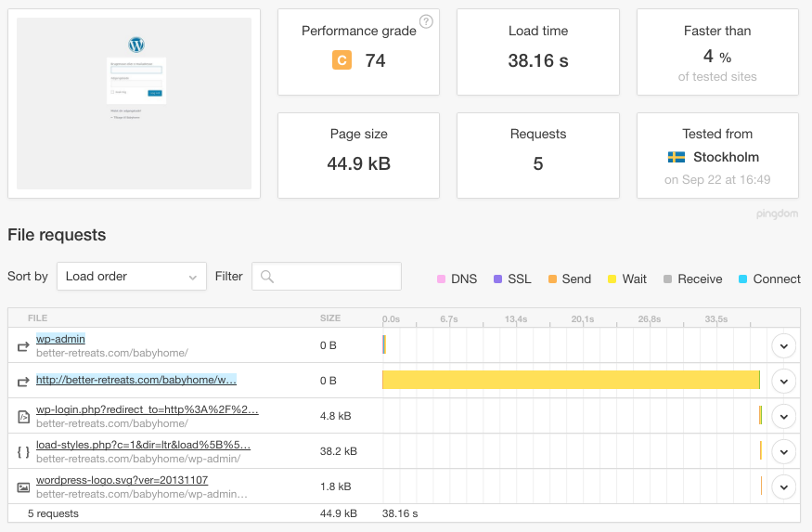Open the wp-admin file link

click(x=60, y=339)
